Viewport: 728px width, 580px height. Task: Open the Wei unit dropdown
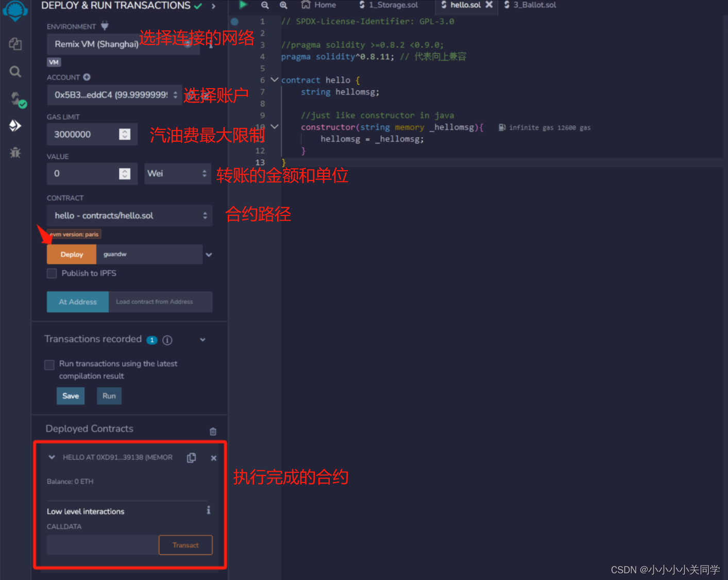tap(178, 174)
